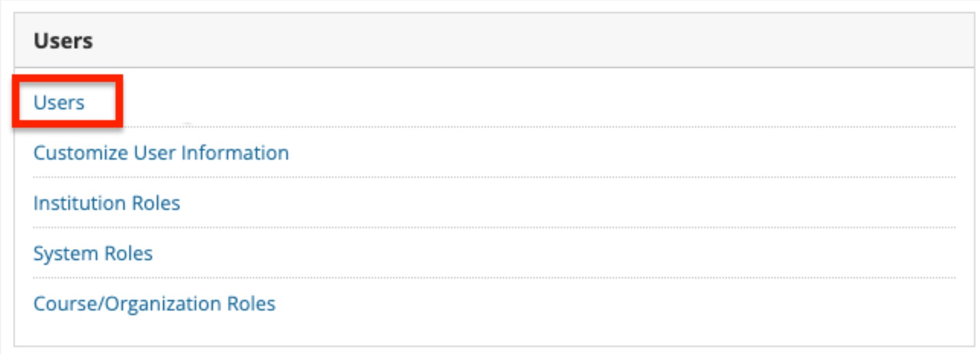The width and height of the screenshot is (980, 354).
Task: Choose System Roles from the Users panel
Action: (93, 253)
